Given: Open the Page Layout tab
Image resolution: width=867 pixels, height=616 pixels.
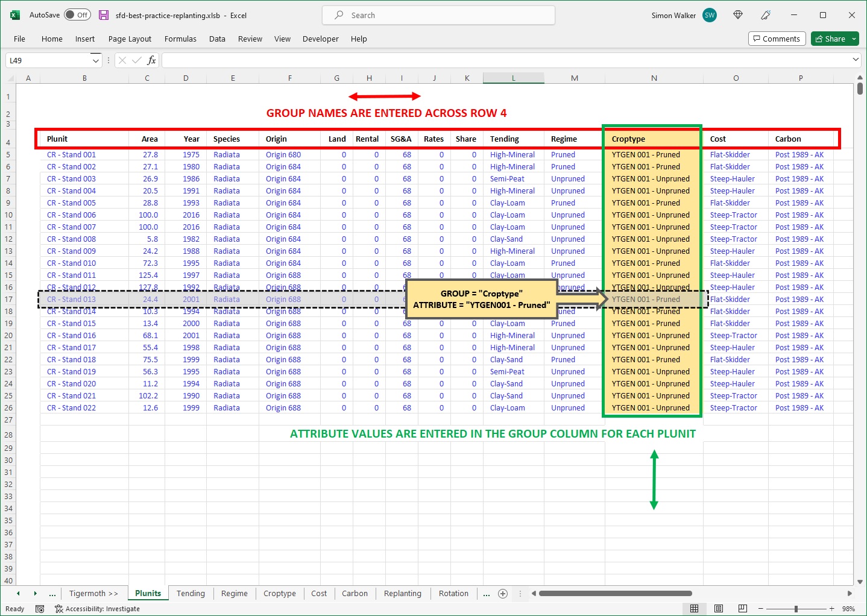Looking at the screenshot, I should [x=130, y=39].
